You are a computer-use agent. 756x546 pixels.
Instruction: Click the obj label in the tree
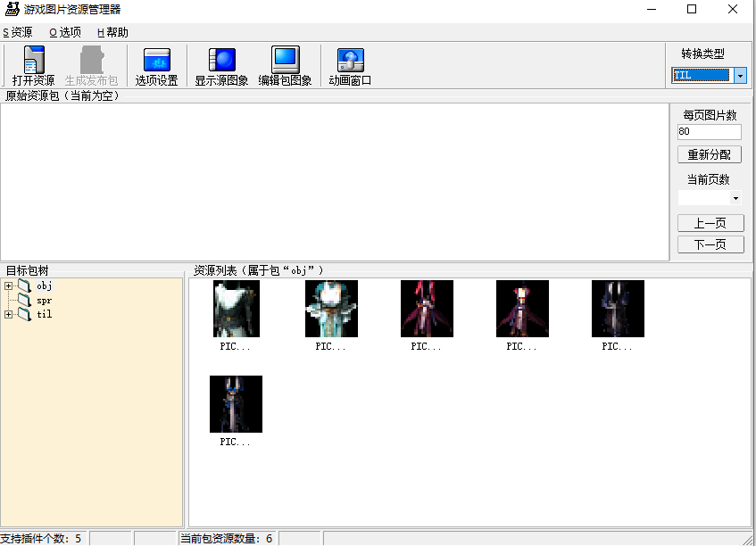click(x=45, y=285)
